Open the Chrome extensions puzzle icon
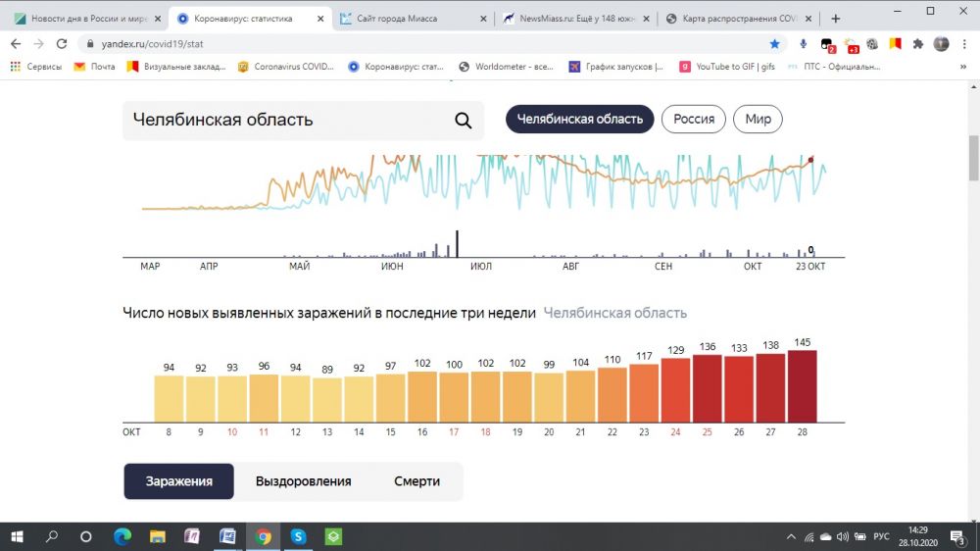This screenshot has height=551, width=980. click(x=917, y=44)
